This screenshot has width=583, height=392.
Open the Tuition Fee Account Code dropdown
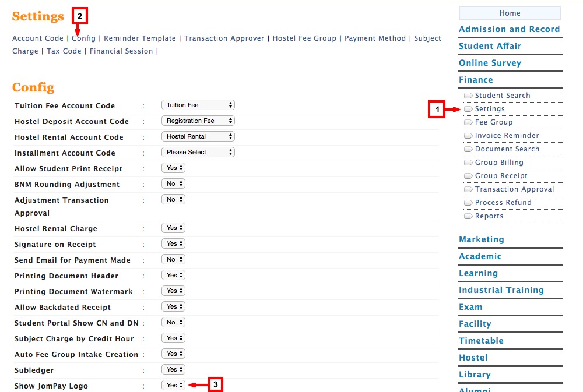(198, 105)
